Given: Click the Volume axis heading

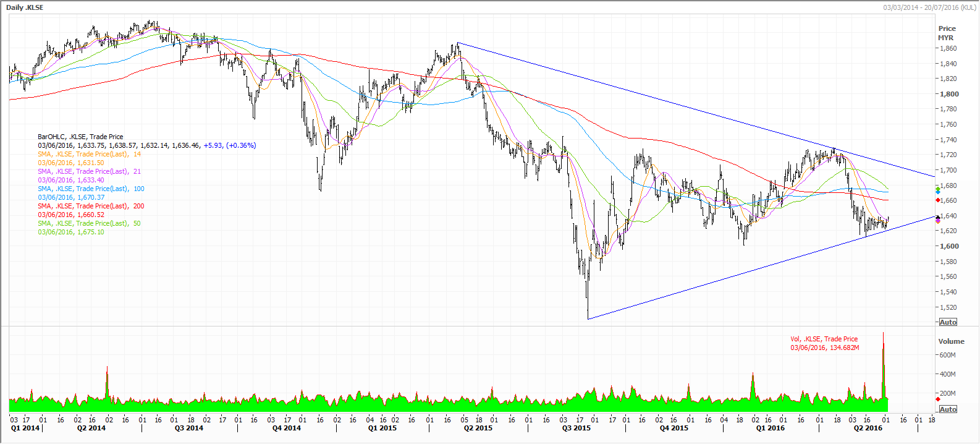Looking at the screenshot, I should click(x=951, y=341).
